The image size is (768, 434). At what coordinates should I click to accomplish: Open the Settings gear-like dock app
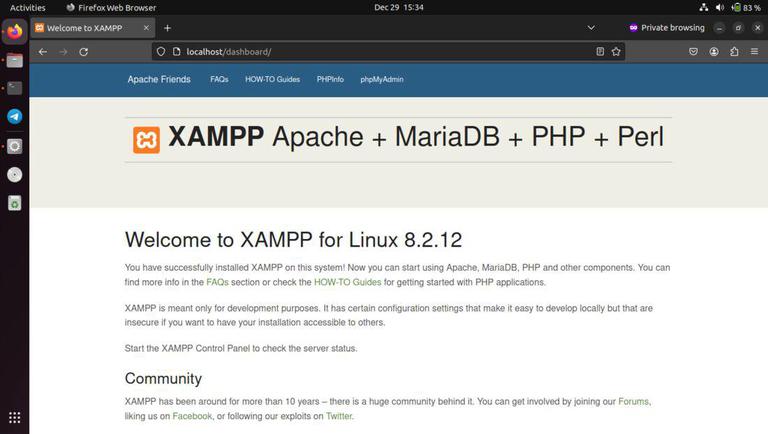(15, 146)
